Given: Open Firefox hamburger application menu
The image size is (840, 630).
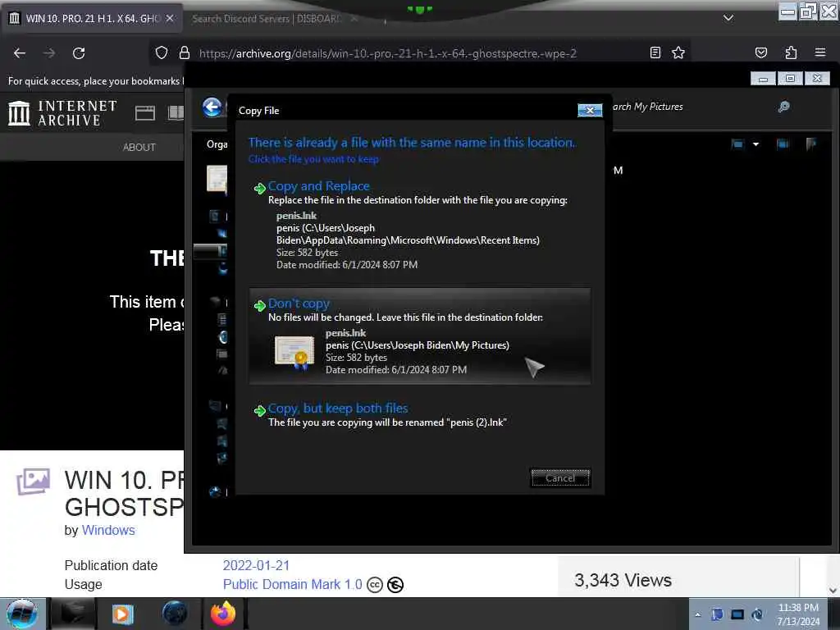Looking at the screenshot, I should (820, 52).
